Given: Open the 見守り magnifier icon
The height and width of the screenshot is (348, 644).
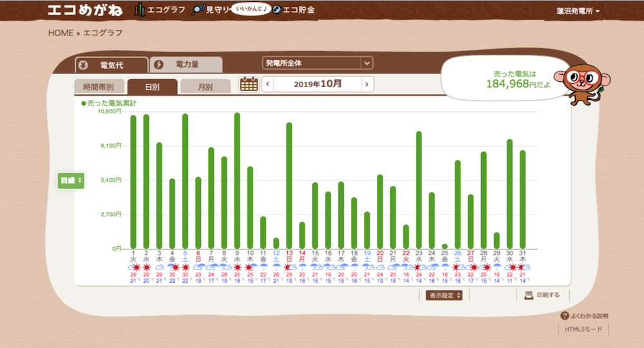Looking at the screenshot, I should pyautogui.click(x=198, y=10).
